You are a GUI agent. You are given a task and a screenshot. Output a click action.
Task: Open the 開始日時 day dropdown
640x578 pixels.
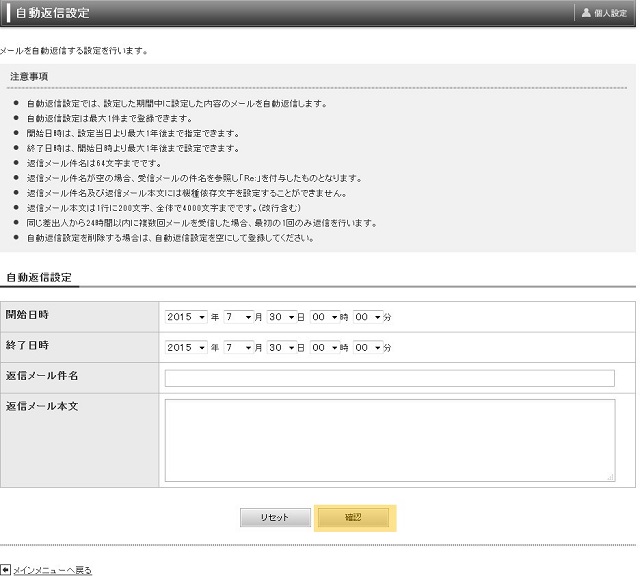tap(282, 317)
